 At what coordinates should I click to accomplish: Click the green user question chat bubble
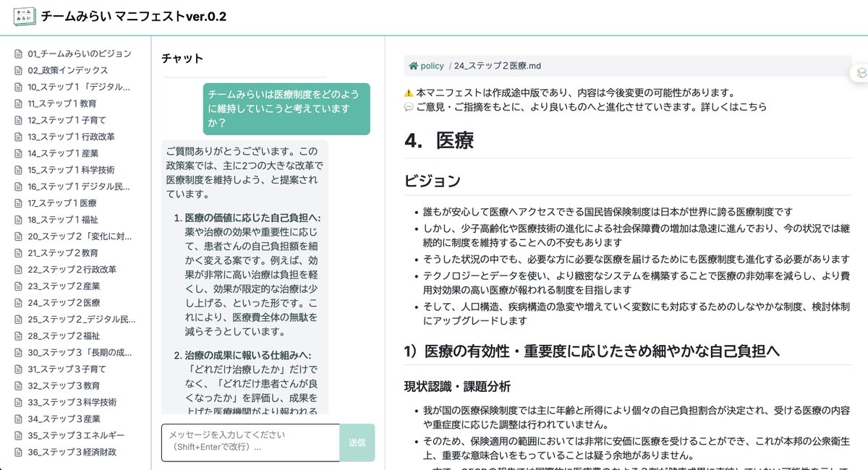tap(286, 109)
